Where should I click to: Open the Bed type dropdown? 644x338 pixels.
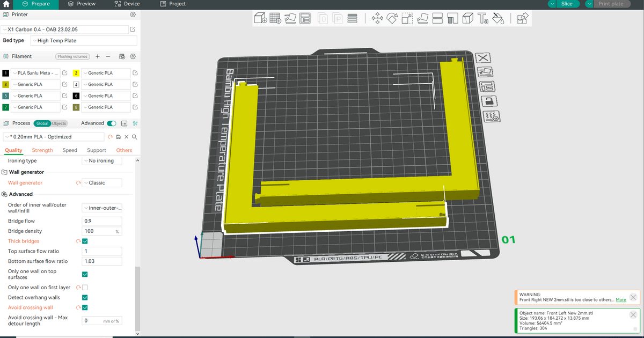83,40
